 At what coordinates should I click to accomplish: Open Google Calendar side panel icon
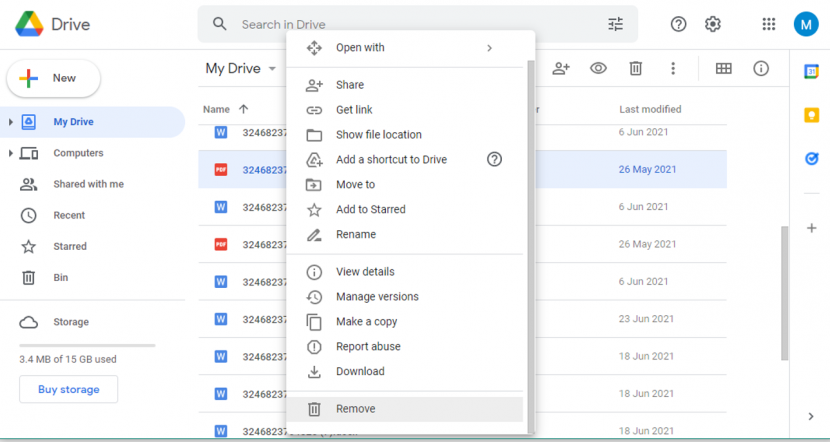811,71
